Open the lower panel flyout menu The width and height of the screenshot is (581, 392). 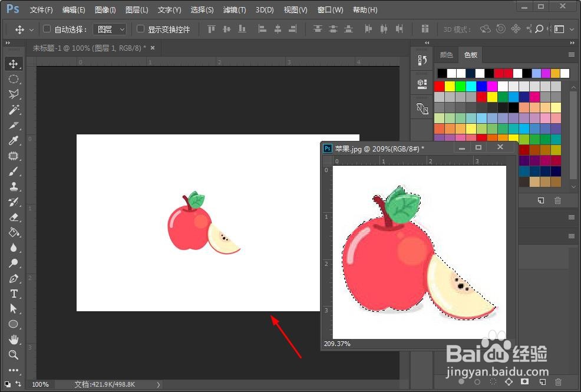tap(572, 236)
